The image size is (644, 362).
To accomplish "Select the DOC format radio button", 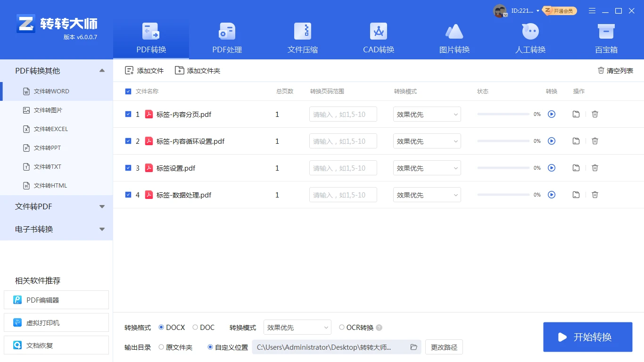I will tap(195, 328).
